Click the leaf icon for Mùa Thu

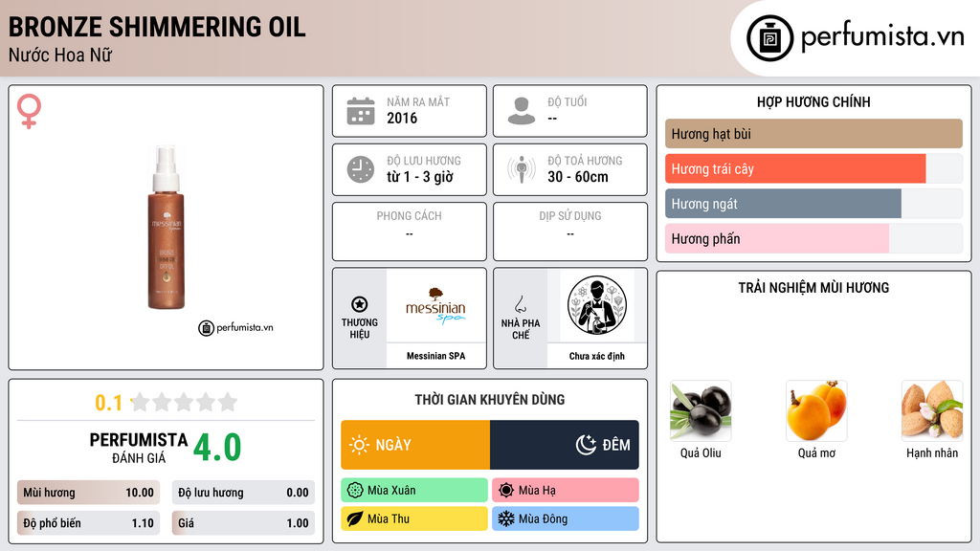pos(355,518)
